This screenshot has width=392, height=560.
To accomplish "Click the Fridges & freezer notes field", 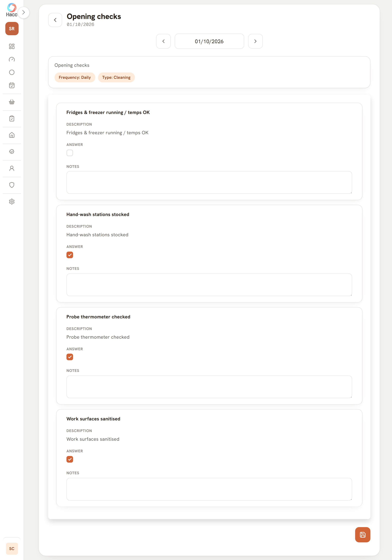I will click(209, 182).
